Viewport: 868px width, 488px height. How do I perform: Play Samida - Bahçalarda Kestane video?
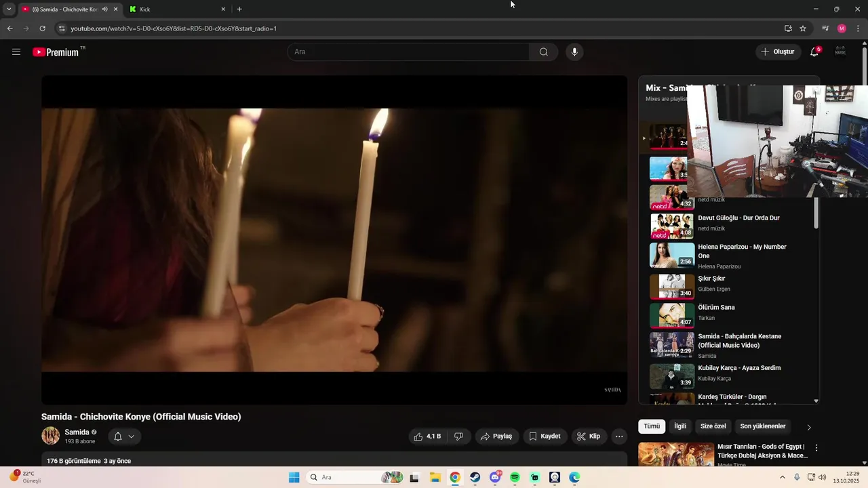pyautogui.click(x=739, y=341)
